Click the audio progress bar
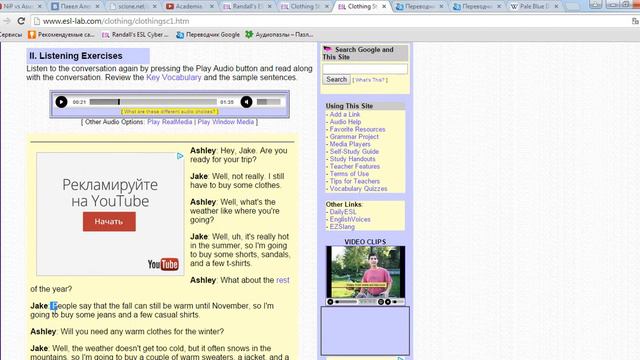 point(153,102)
